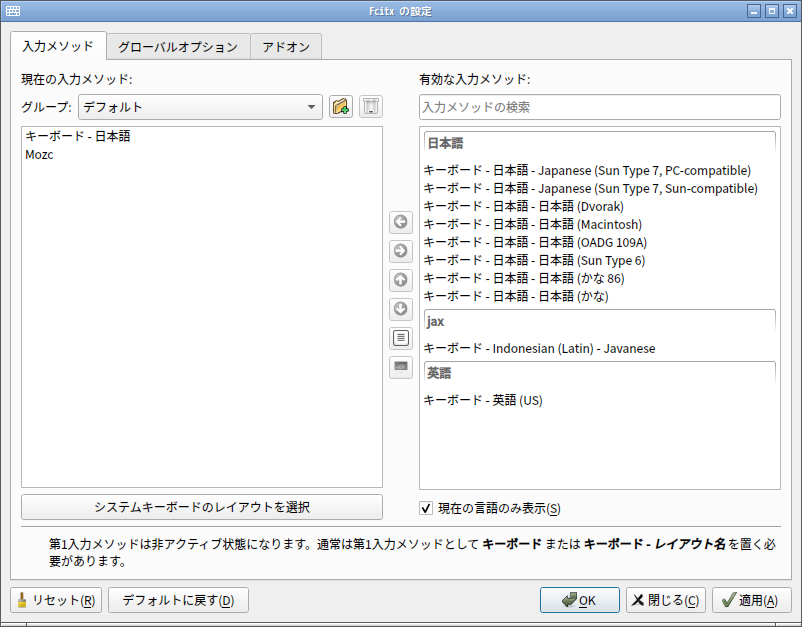802x627 pixels.
Task: Click the right arrow to remove input method
Action: coord(401,251)
